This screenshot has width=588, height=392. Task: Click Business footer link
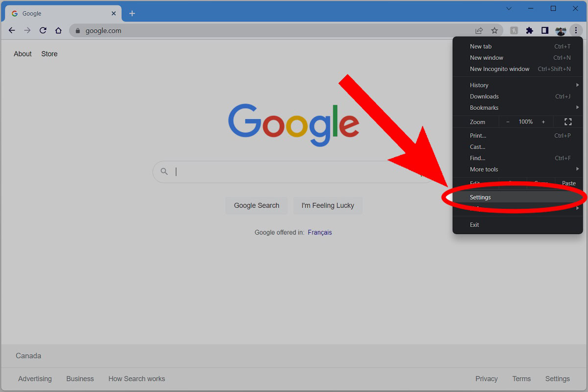80,379
